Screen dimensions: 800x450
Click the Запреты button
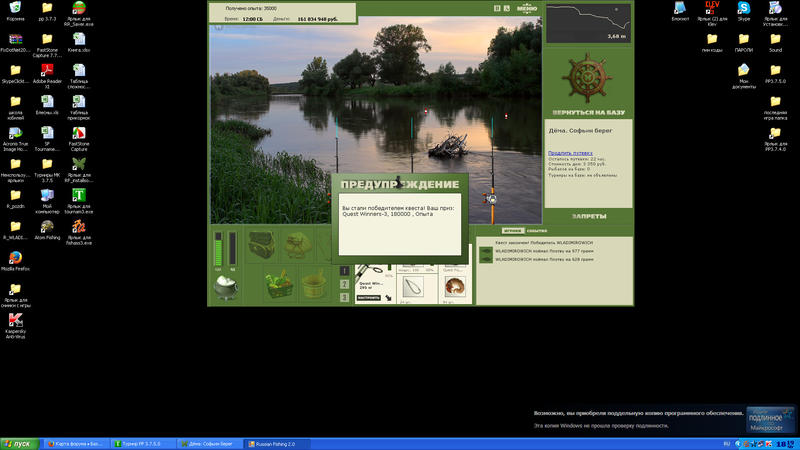click(x=589, y=216)
